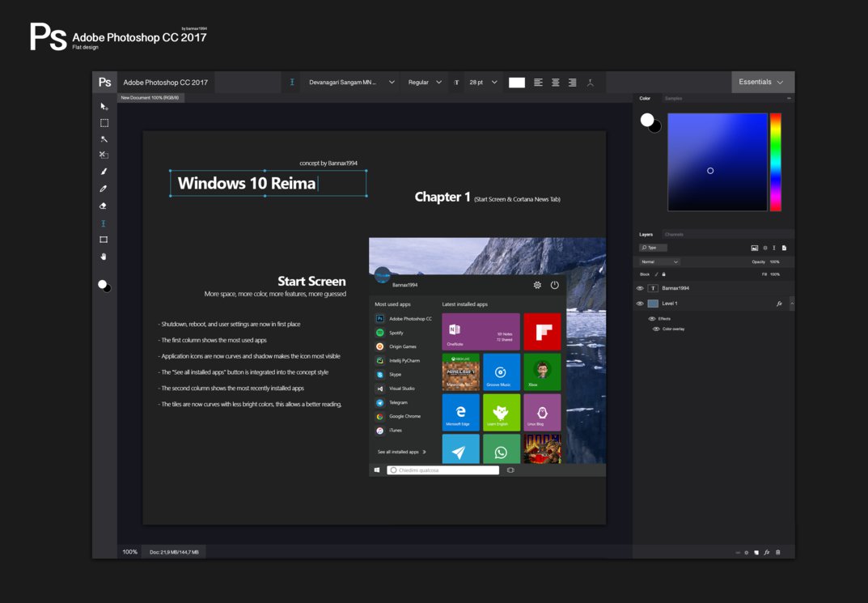Screen dimensions: 868x603
Task: Click center text alignment button
Action: 555,83
